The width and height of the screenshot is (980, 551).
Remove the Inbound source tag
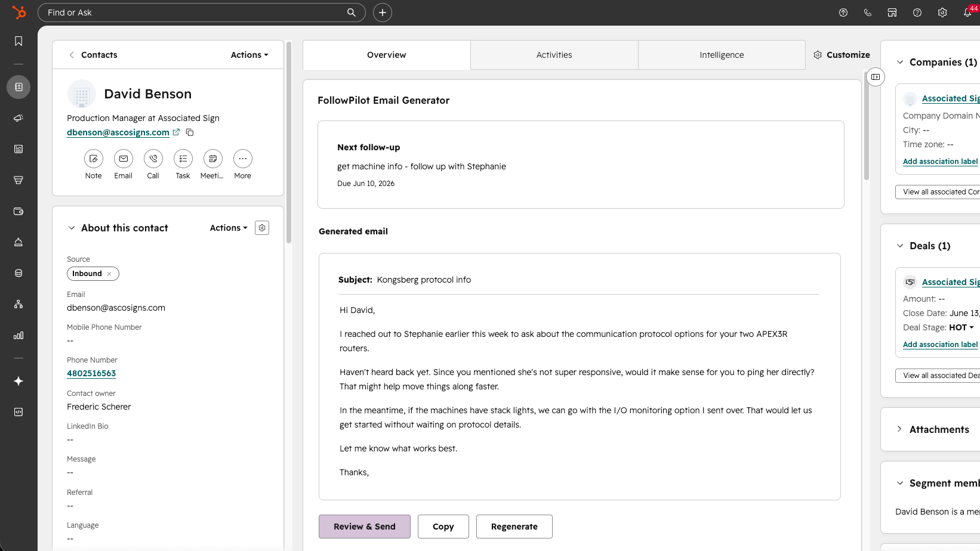click(109, 274)
